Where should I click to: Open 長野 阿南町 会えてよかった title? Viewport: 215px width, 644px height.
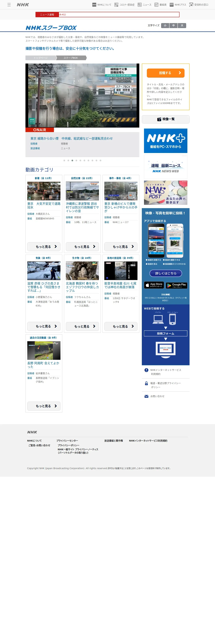[43, 365]
